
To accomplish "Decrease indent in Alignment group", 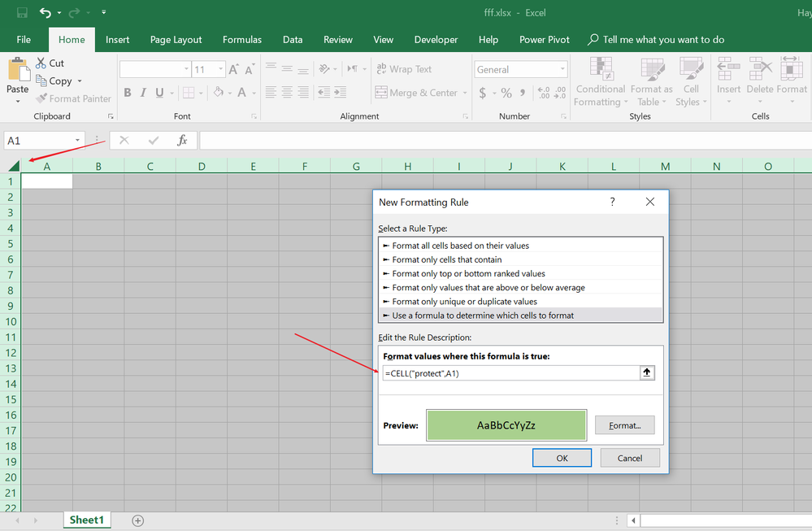I will pyautogui.click(x=324, y=93).
